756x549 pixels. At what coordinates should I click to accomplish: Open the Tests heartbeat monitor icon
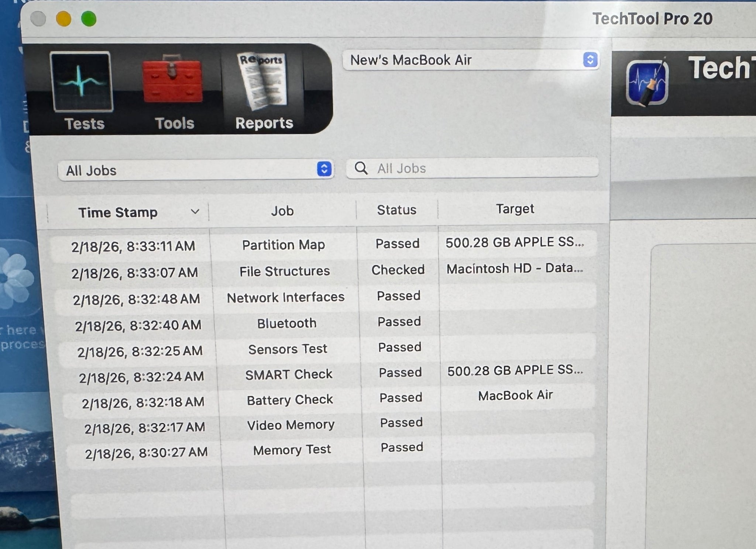(x=82, y=82)
